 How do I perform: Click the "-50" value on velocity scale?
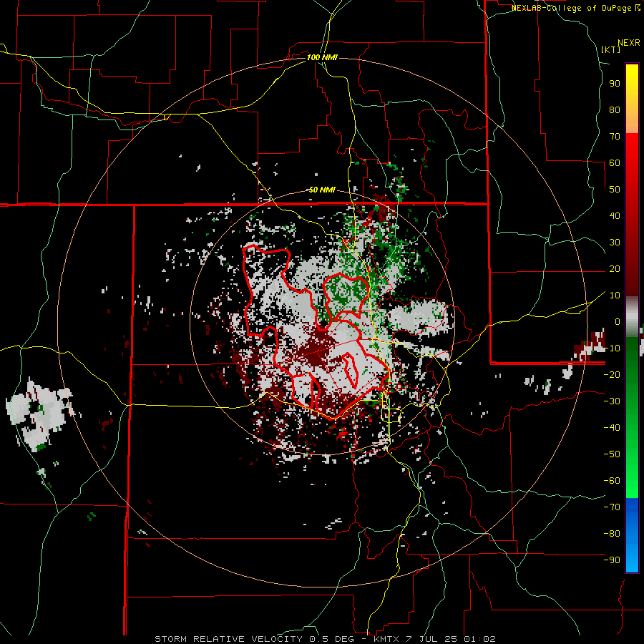pos(612,454)
